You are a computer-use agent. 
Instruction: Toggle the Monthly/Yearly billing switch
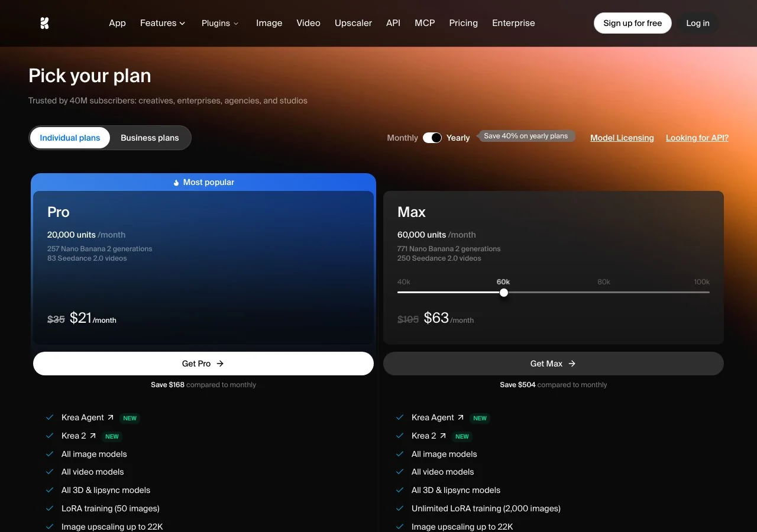(x=432, y=138)
